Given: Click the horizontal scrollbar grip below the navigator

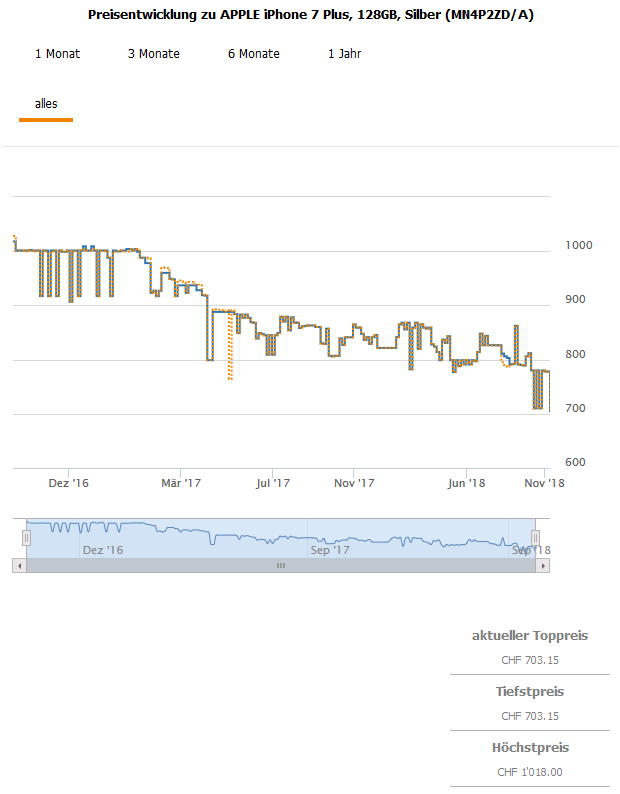Looking at the screenshot, I should click(281, 565).
